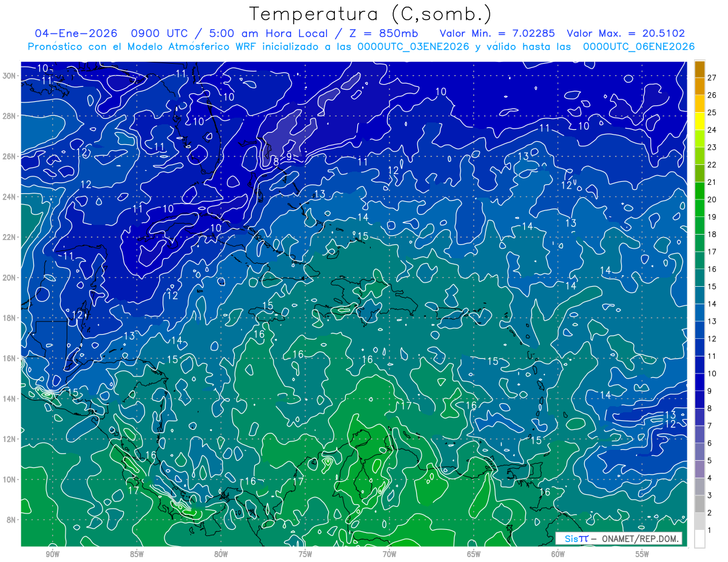Click the bright yellow segment of the temperature color scale
Screen dimensions: 728x562
coord(699,121)
